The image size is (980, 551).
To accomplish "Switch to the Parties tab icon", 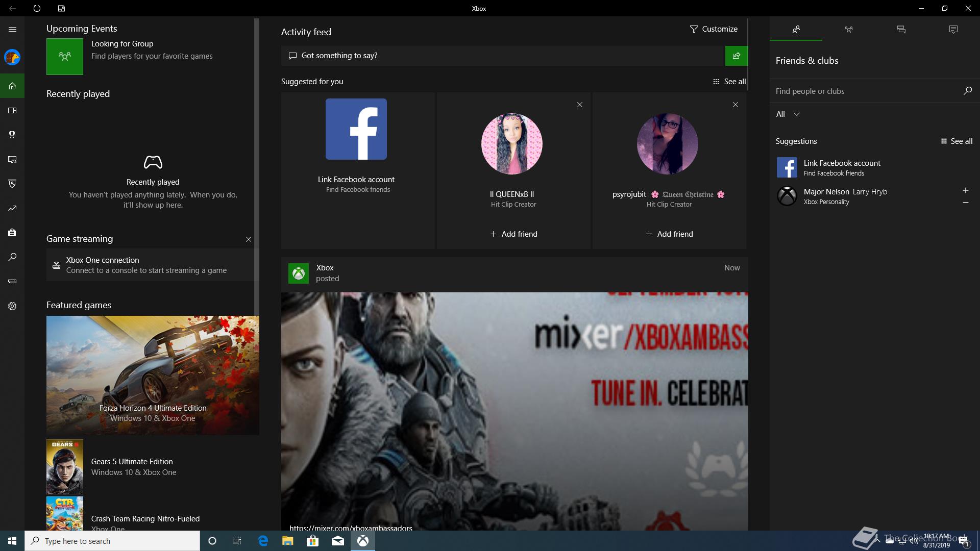I will pos(848,30).
